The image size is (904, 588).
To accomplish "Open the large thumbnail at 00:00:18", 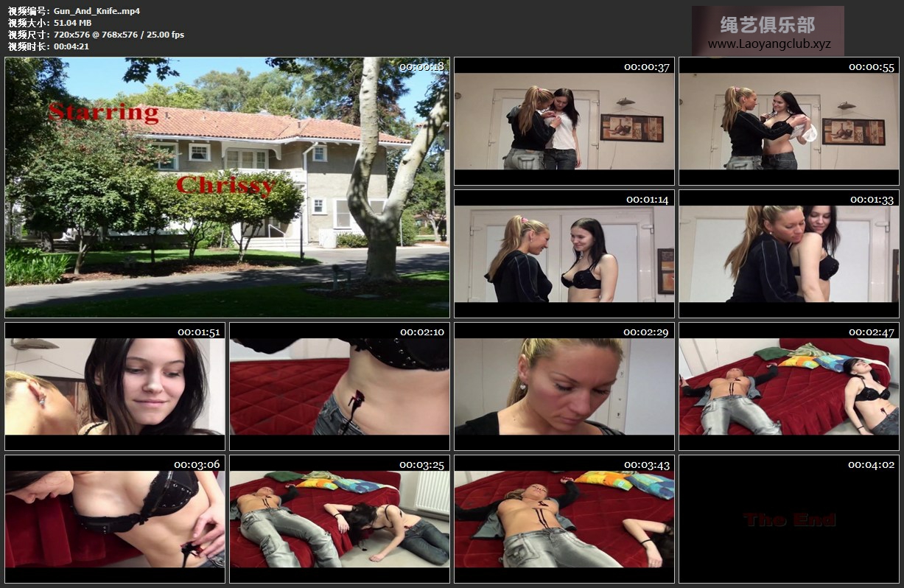I will pyautogui.click(x=227, y=187).
